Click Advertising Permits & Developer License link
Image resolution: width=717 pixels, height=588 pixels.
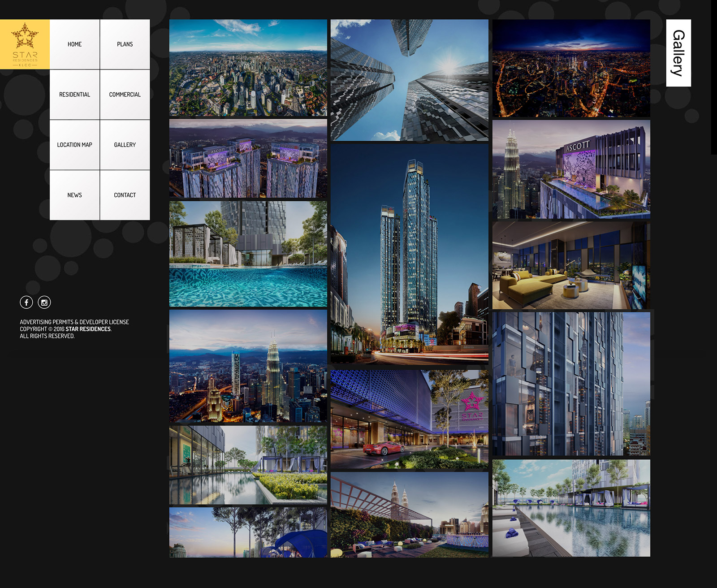74,322
